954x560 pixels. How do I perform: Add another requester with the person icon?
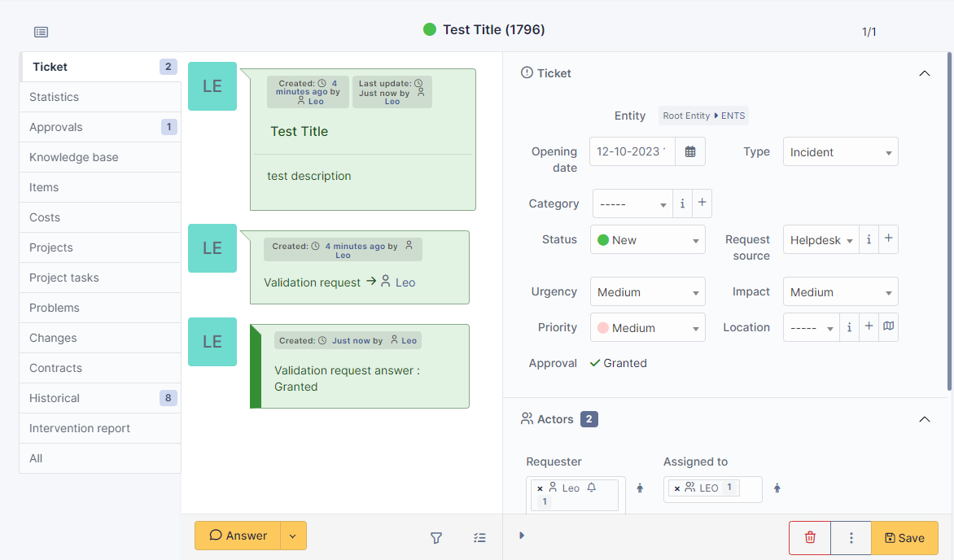click(641, 488)
